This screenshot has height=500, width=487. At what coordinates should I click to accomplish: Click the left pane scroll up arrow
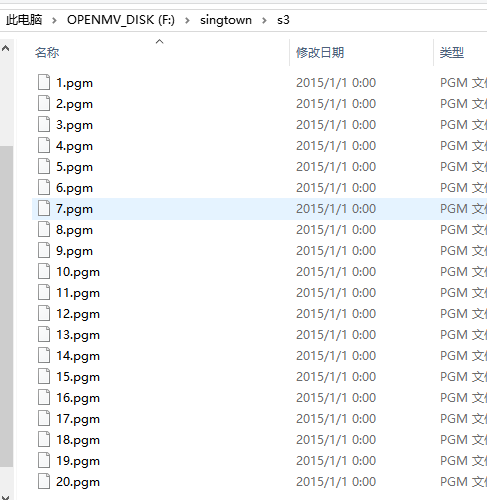coord(6,49)
